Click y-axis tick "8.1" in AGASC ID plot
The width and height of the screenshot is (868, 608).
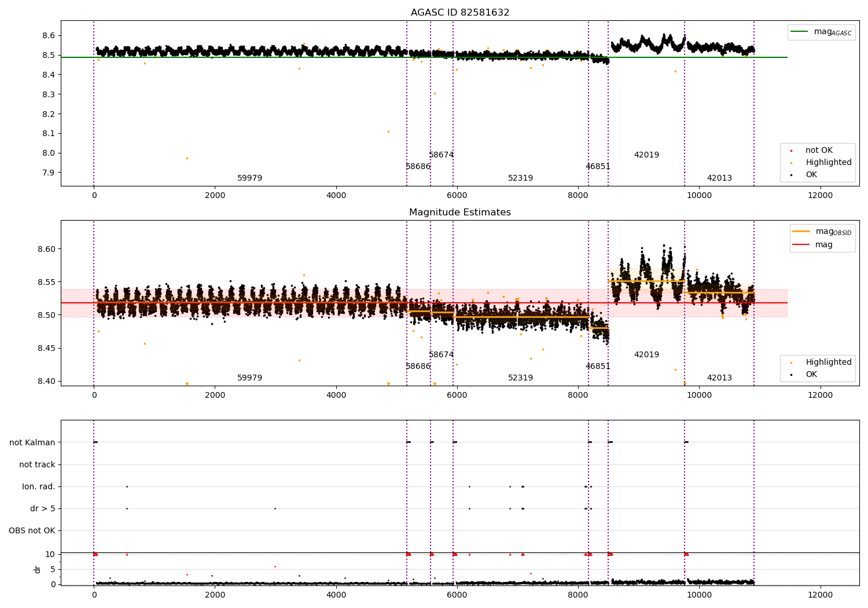click(x=49, y=134)
